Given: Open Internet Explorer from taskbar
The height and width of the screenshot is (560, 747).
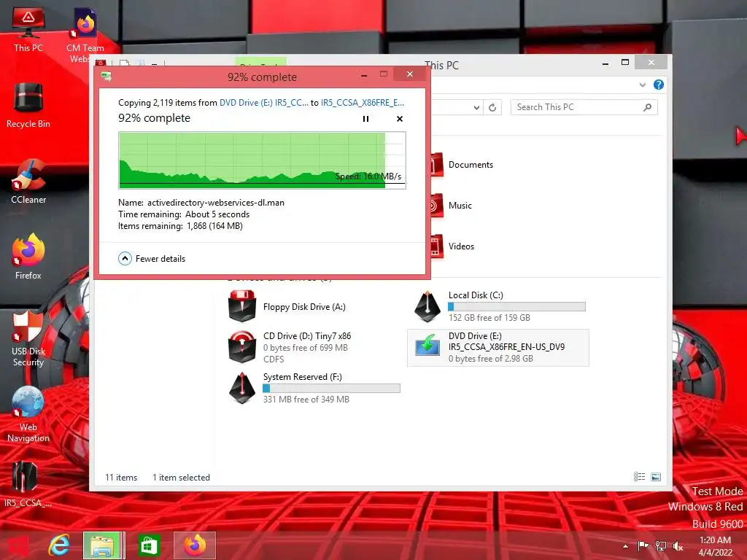Looking at the screenshot, I should pyautogui.click(x=59, y=545).
